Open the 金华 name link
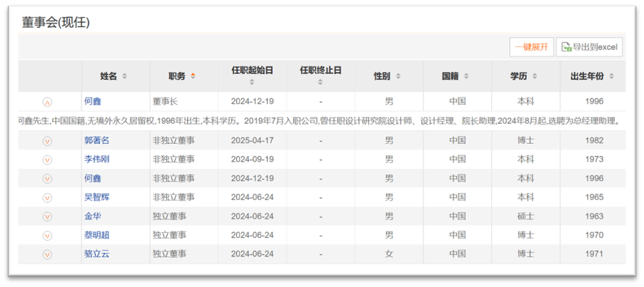This screenshot has width=644, height=287. [93, 216]
